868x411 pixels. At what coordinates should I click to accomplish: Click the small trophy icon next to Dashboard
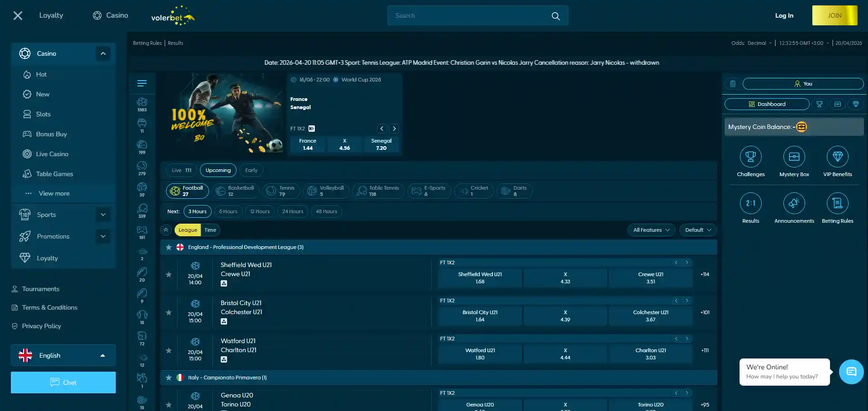tap(819, 104)
